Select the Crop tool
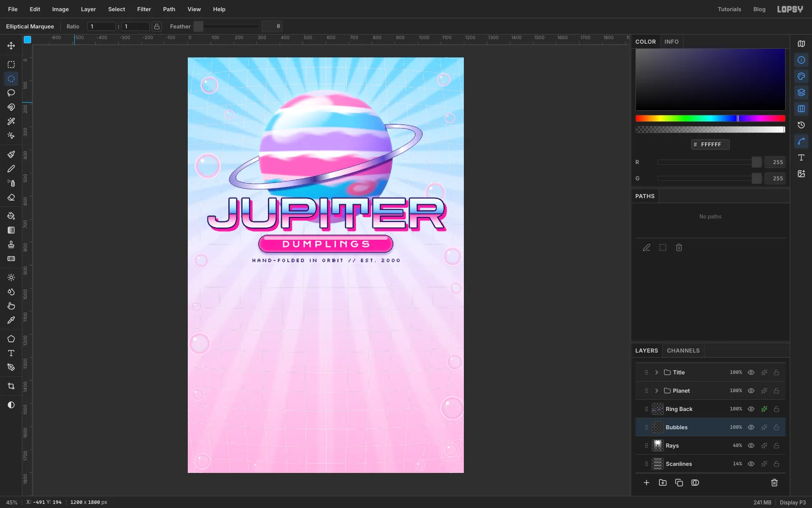The image size is (812, 508). click(x=11, y=386)
